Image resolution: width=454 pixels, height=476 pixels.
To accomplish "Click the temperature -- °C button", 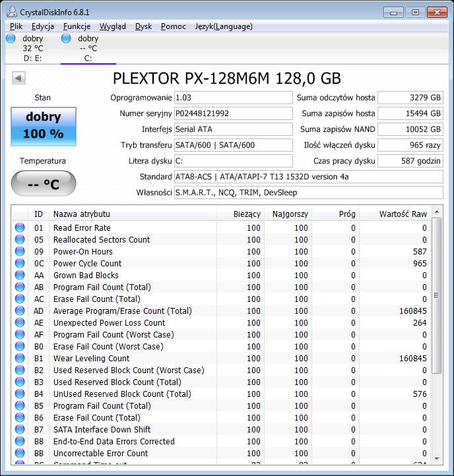I will [44, 183].
